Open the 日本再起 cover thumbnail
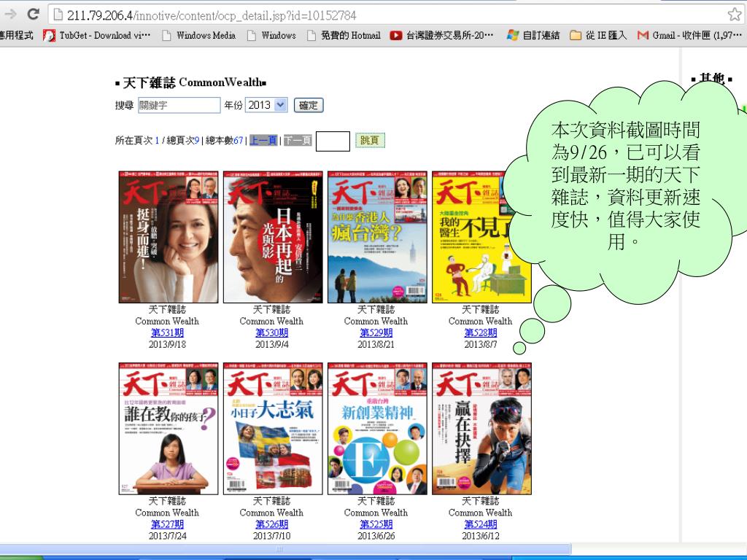 [x=273, y=237]
